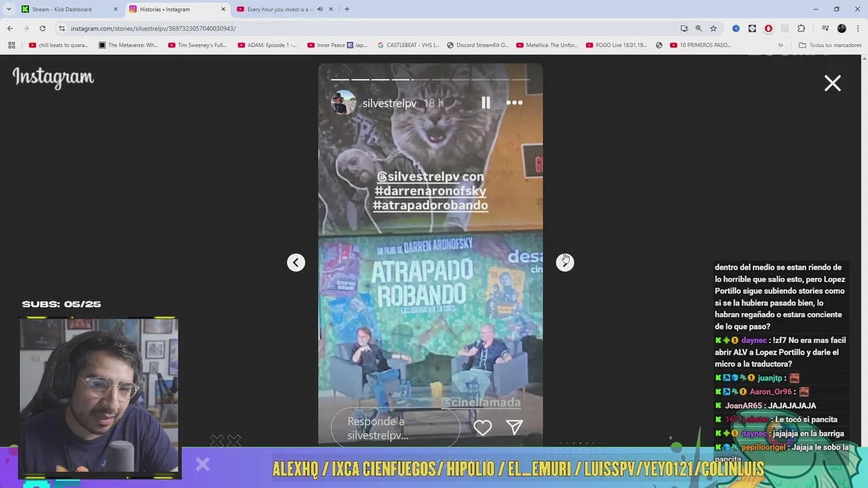Open the globe icon bookmark
Image resolution: width=868 pixels, height=488 pixels.
[x=659, y=45]
